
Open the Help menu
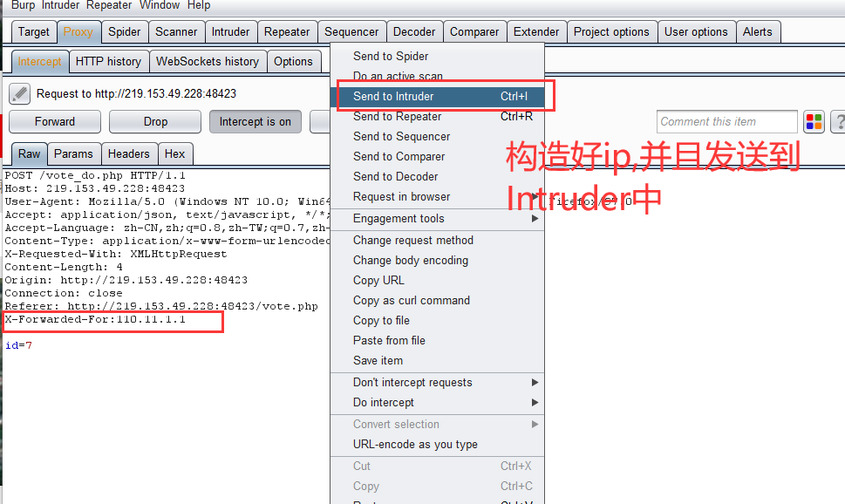point(199,5)
